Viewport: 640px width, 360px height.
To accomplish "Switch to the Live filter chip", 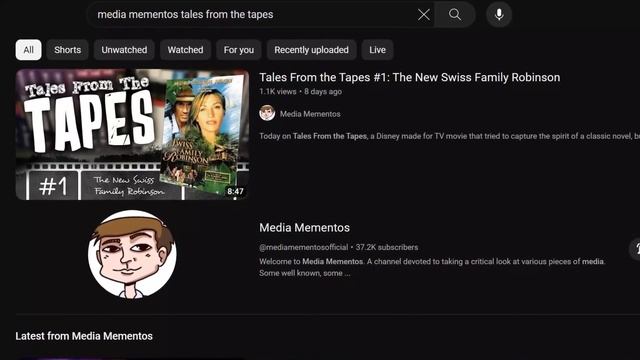I will click(x=377, y=50).
